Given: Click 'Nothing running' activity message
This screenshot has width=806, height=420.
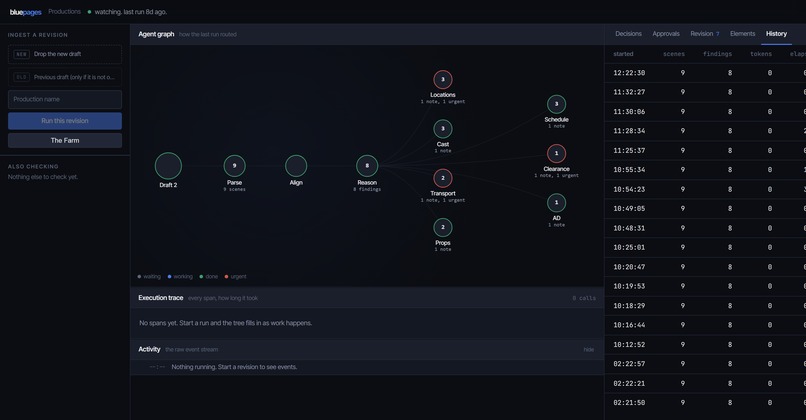Looking at the screenshot, I should coord(234,367).
